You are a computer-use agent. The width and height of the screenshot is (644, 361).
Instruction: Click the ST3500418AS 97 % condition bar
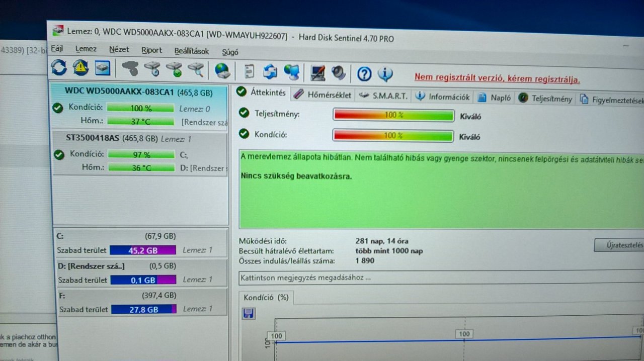(x=141, y=154)
